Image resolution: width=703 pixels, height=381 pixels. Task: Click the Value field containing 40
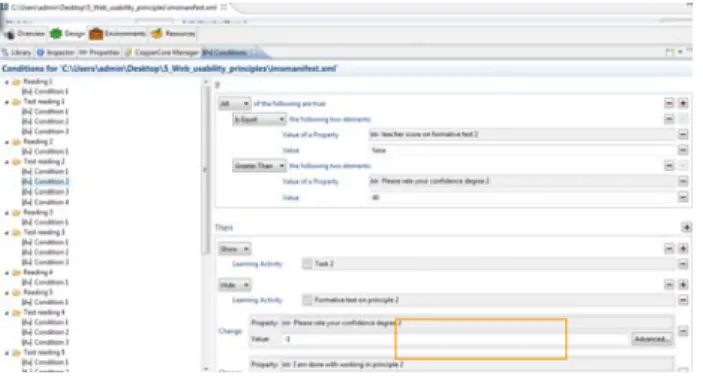click(x=522, y=197)
